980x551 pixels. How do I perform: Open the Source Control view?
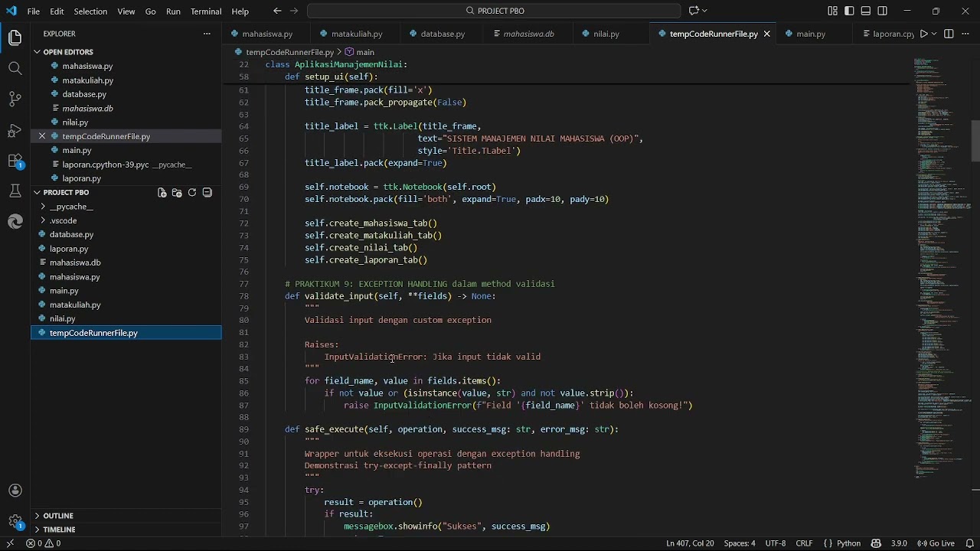15,99
